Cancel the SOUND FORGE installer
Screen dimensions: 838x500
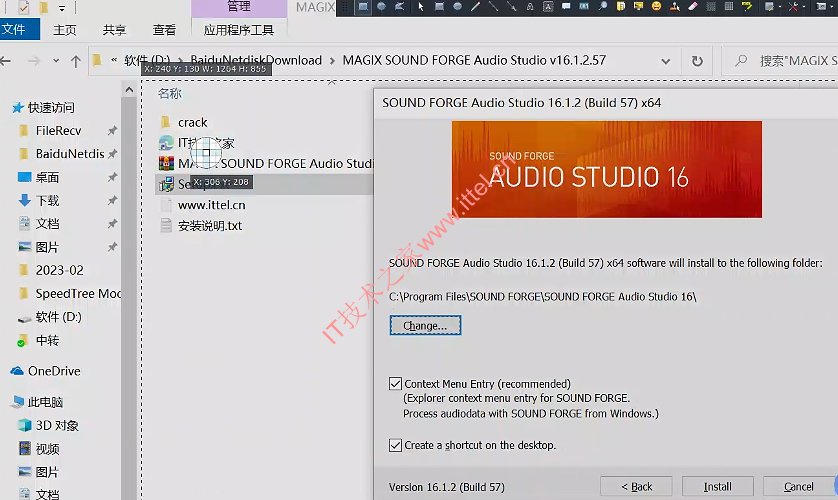tap(798, 487)
